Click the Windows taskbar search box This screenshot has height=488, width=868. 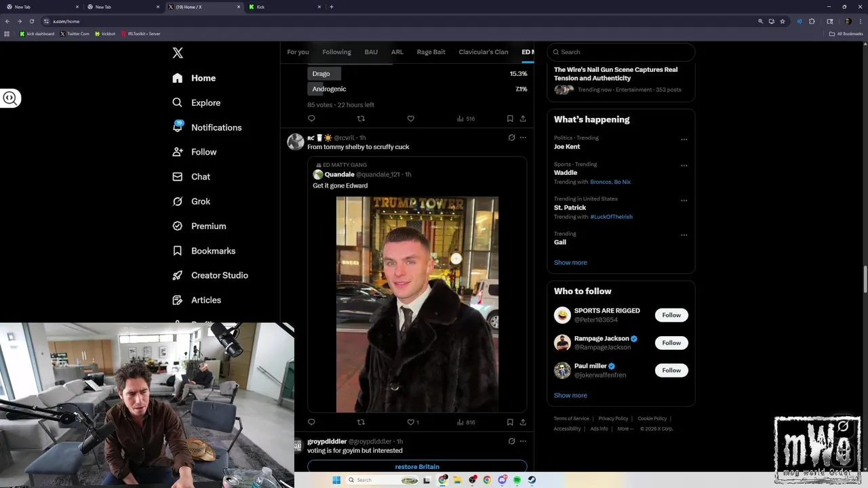[382, 480]
